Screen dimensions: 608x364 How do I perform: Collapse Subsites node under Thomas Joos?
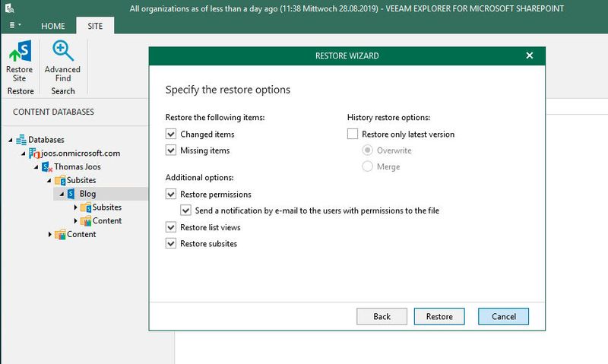49,181
